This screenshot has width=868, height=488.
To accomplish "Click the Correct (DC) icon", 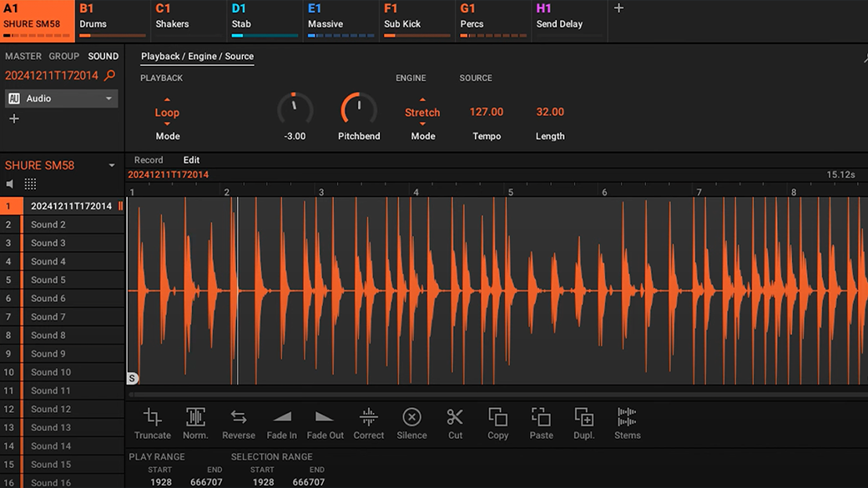I will pos(368,417).
